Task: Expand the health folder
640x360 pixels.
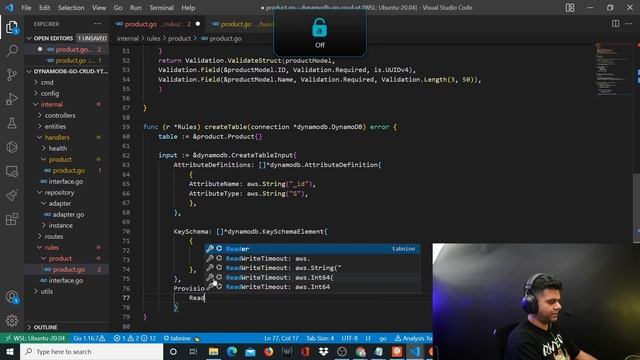Action: 58,148
